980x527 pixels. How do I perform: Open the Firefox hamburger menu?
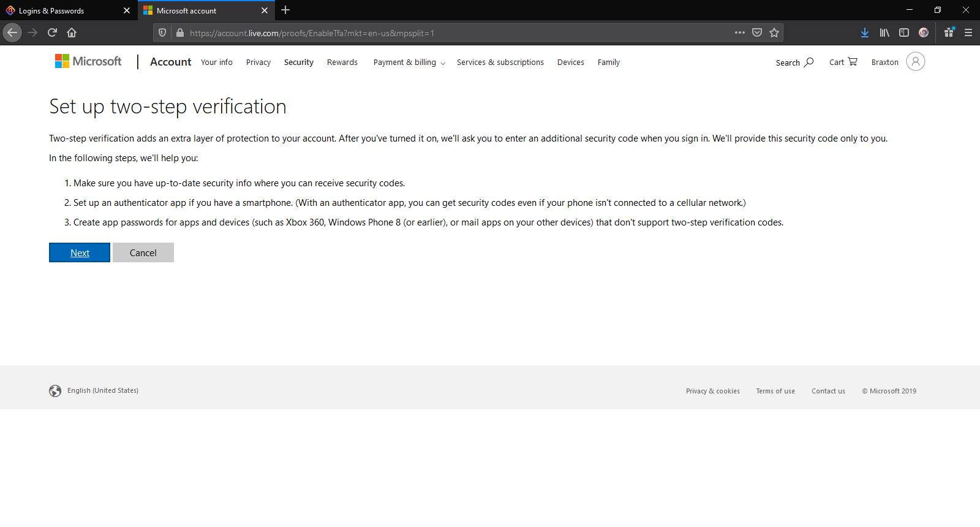[968, 32]
